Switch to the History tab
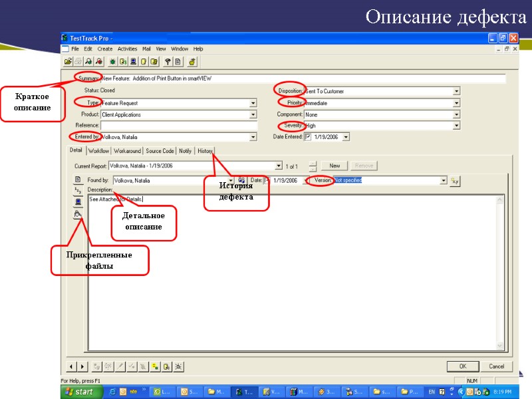Image resolution: width=532 pixels, height=399 pixels. [x=205, y=151]
